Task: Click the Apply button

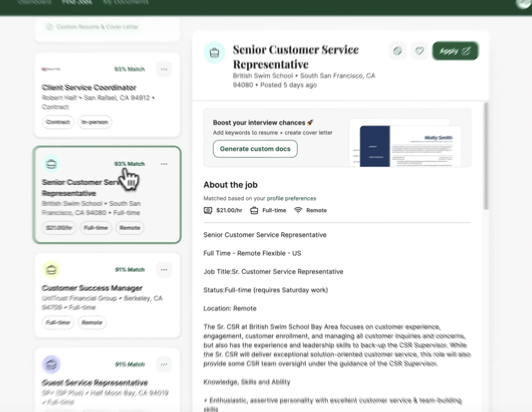Action: (455, 51)
